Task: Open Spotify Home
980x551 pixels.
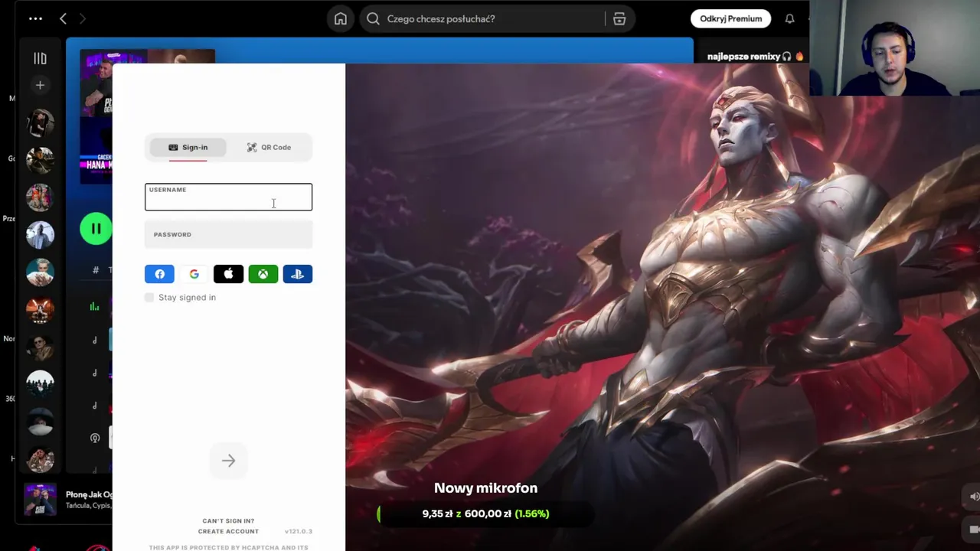Action: coord(341,18)
